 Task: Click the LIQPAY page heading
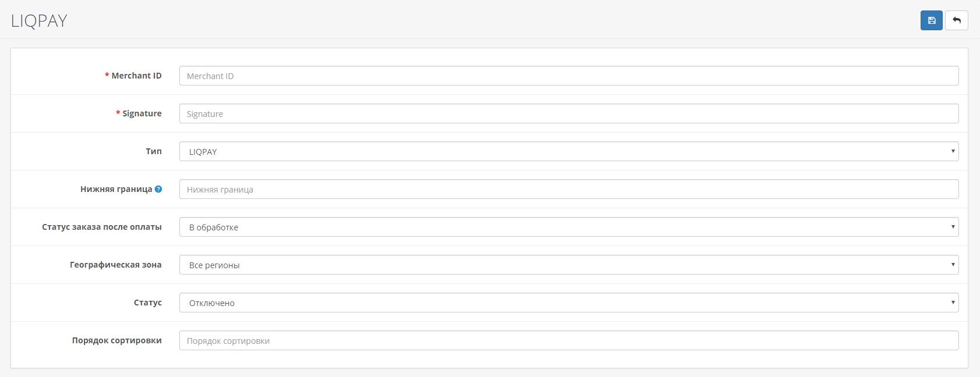click(x=39, y=21)
